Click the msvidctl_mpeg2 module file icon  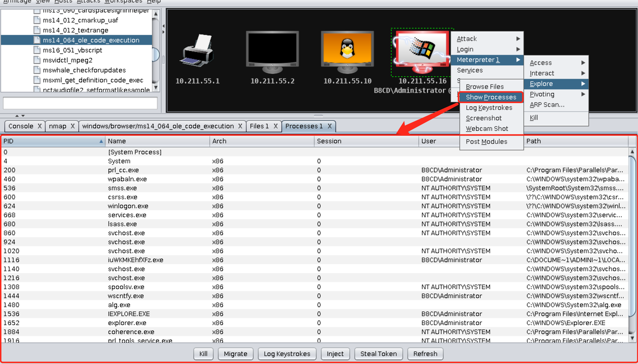(37, 60)
